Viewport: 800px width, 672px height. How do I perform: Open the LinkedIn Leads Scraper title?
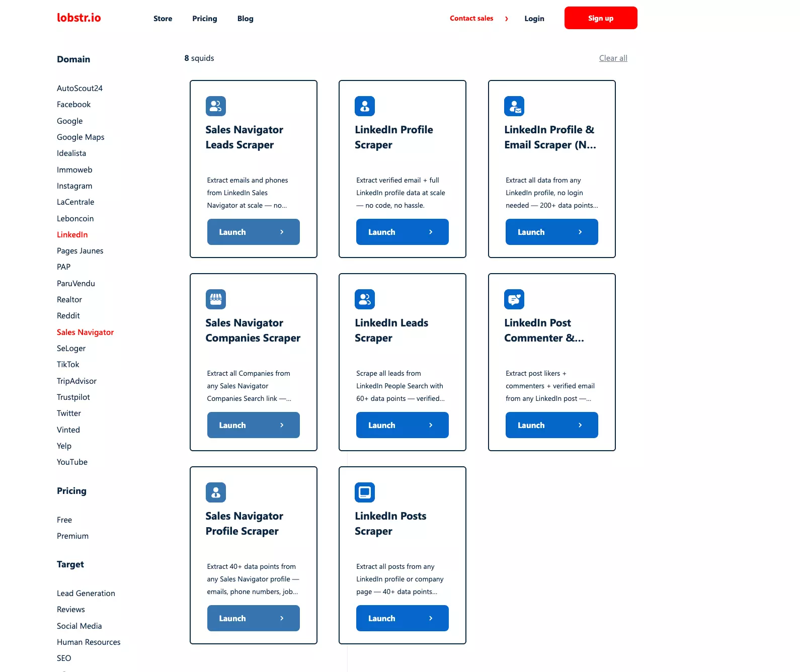(391, 330)
